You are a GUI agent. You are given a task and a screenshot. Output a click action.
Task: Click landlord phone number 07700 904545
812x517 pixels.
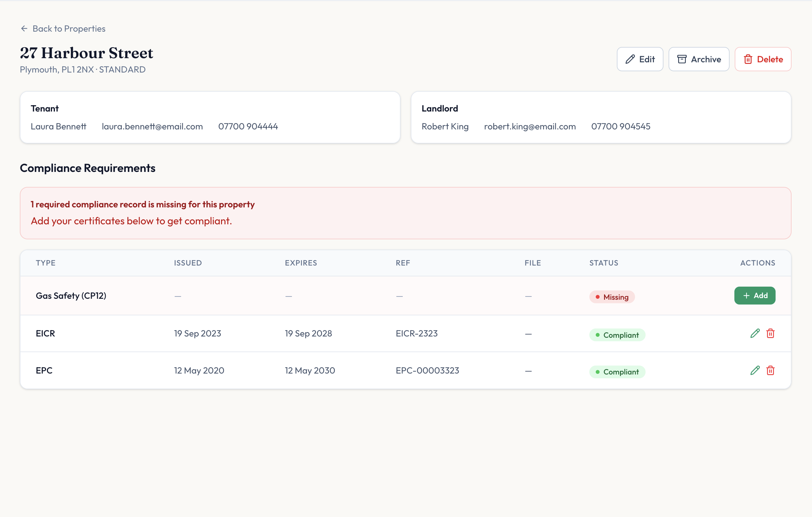[620, 127]
